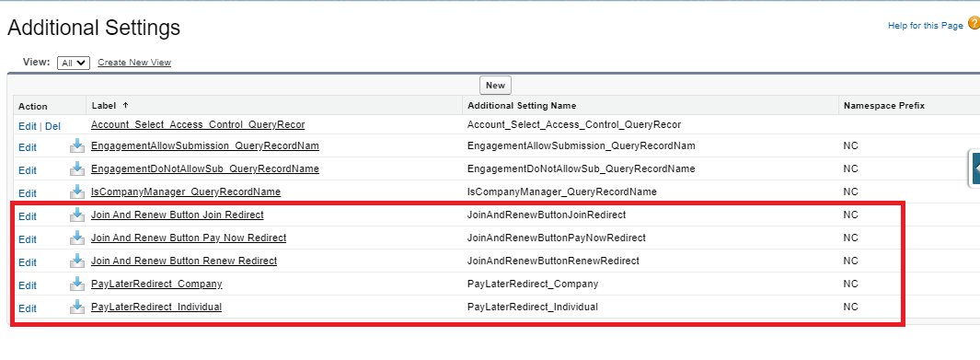Click the download icon for EngagementAllowSubmission_QueryRecordNam
Screen dimensions: 980x360
coord(77,146)
